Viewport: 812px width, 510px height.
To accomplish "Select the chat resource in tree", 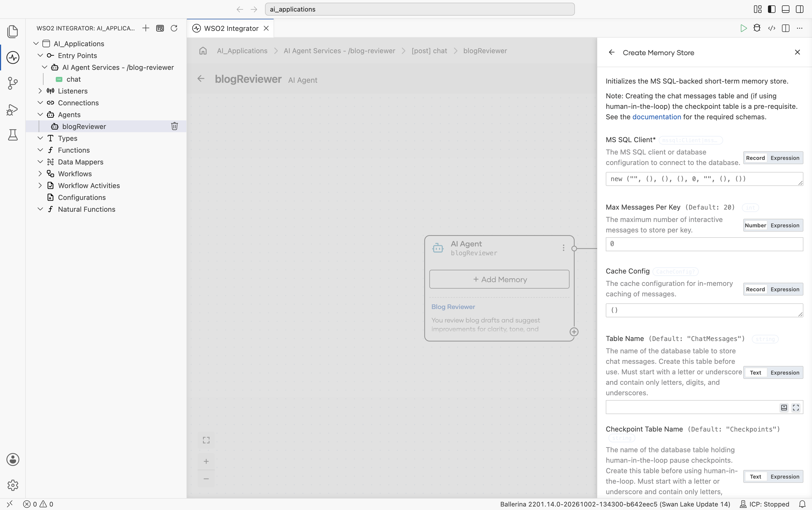I will pyautogui.click(x=74, y=79).
